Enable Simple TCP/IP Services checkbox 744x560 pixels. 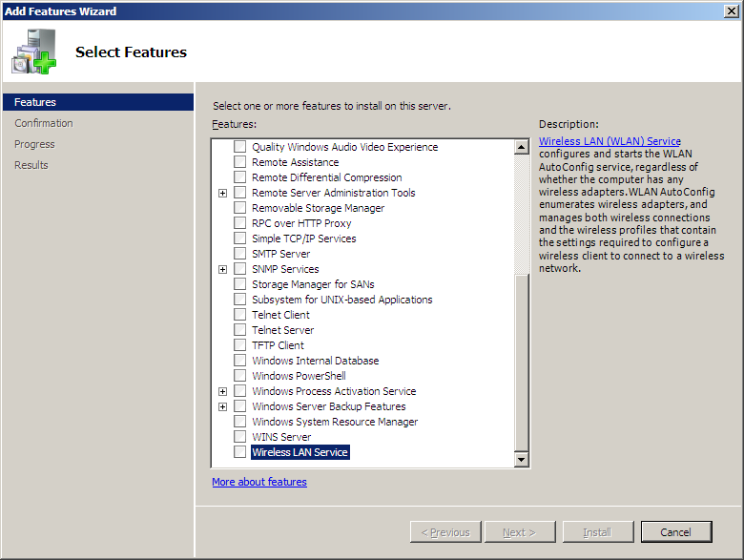(x=240, y=238)
